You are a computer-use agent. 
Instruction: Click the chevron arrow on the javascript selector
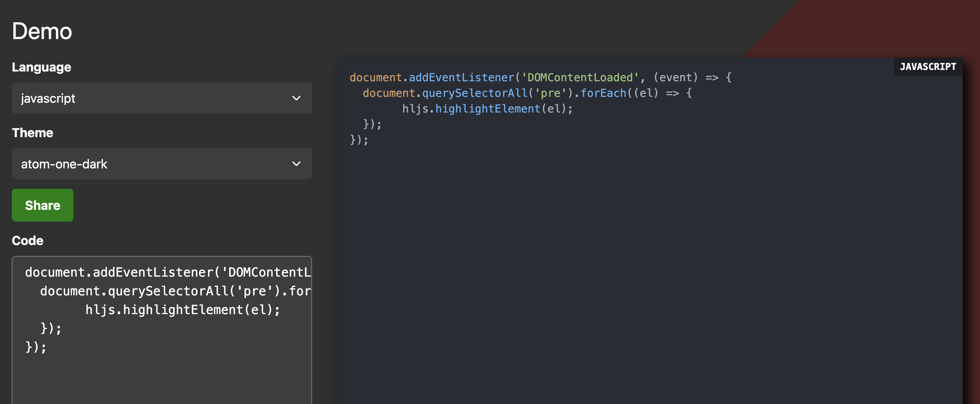coord(296,98)
